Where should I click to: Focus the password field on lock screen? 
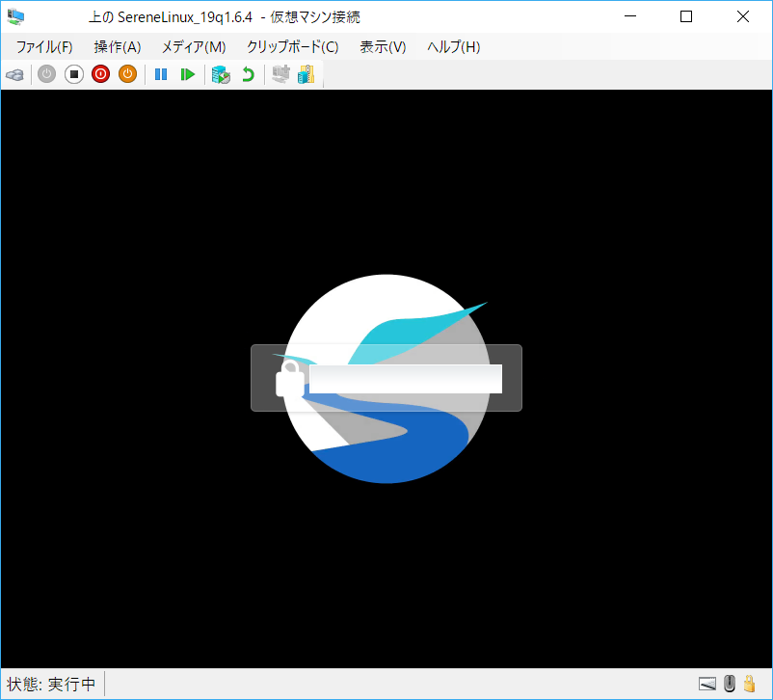click(406, 379)
